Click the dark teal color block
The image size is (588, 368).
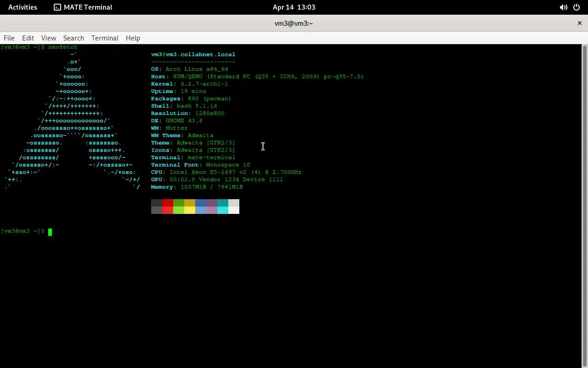(x=223, y=203)
